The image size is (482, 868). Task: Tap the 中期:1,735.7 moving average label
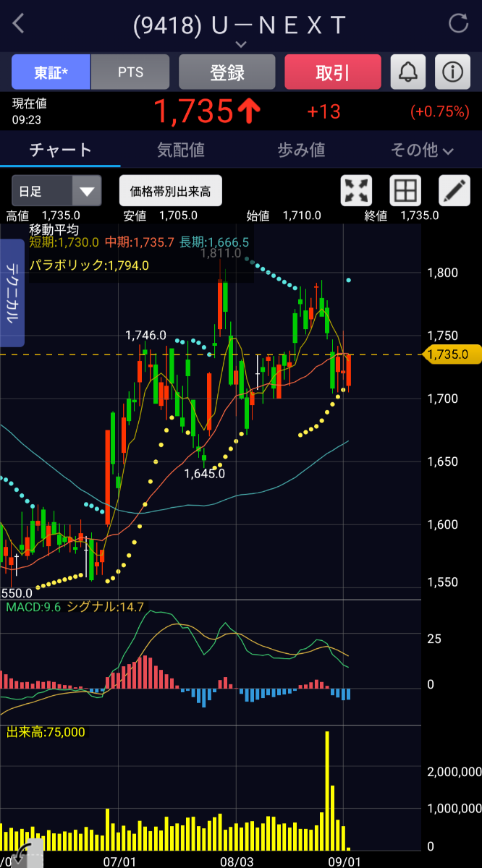(138, 242)
